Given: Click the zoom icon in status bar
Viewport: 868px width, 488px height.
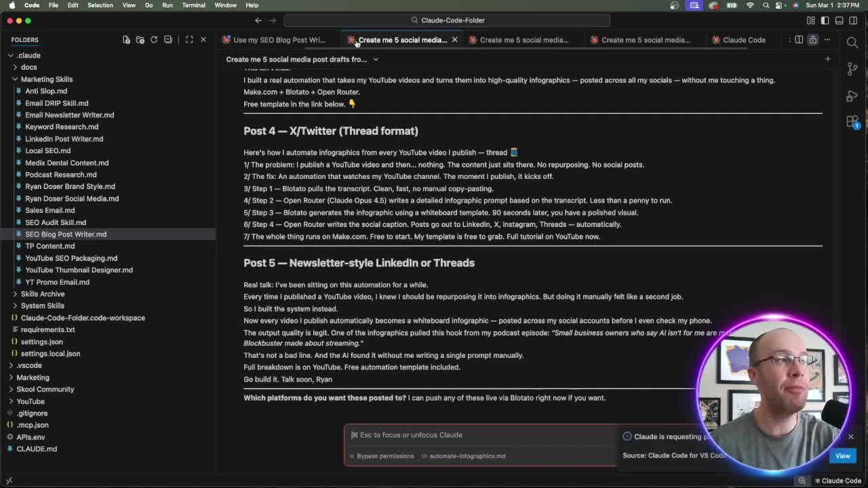Looking at the screenshot, I should [x=802, y=481].
